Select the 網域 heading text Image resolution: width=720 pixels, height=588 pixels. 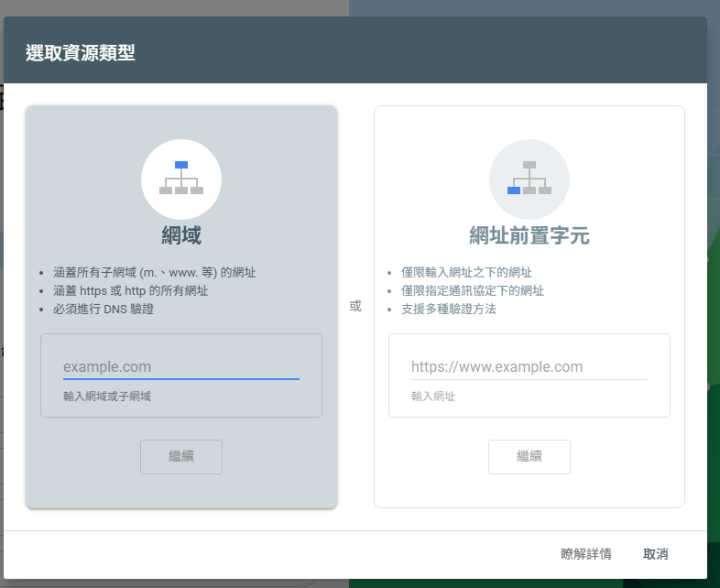tap(181, 235)
